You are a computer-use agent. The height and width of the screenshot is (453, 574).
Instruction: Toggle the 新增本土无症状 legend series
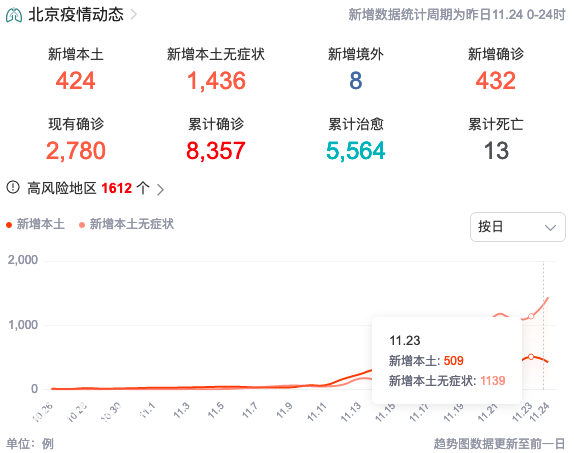pyautogui.click(x=127, y=224)
